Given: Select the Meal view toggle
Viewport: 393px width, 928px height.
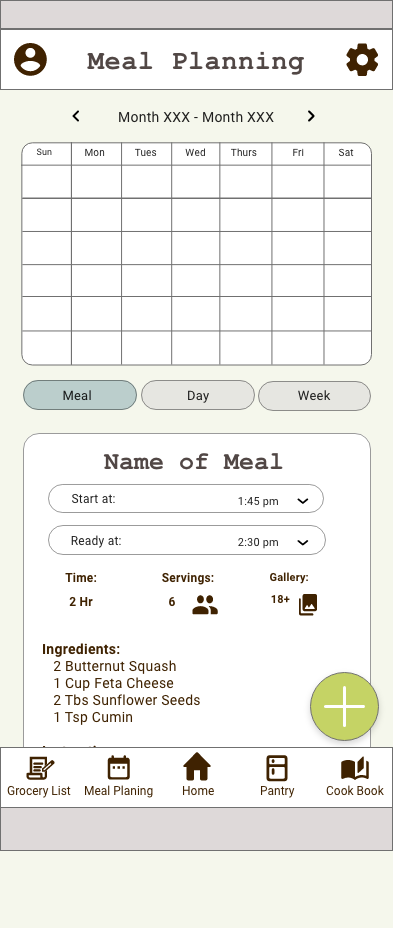Looking at the screenshot, I should pos(80,395).
